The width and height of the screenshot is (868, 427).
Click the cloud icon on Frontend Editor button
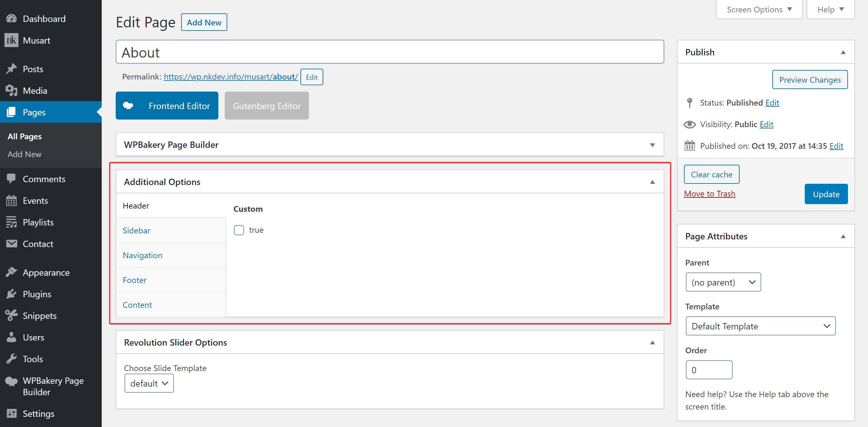[128, 106]
